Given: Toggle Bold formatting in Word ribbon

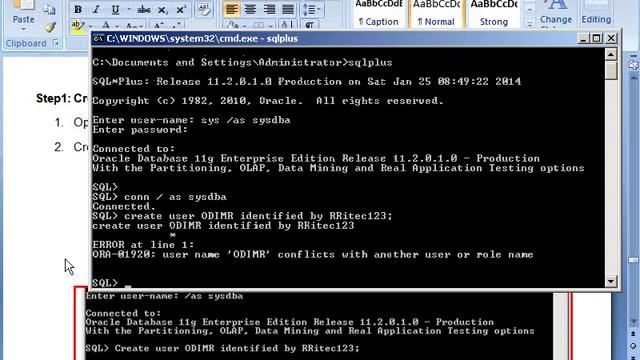Looking at the screenshot, I should [78, 9].
